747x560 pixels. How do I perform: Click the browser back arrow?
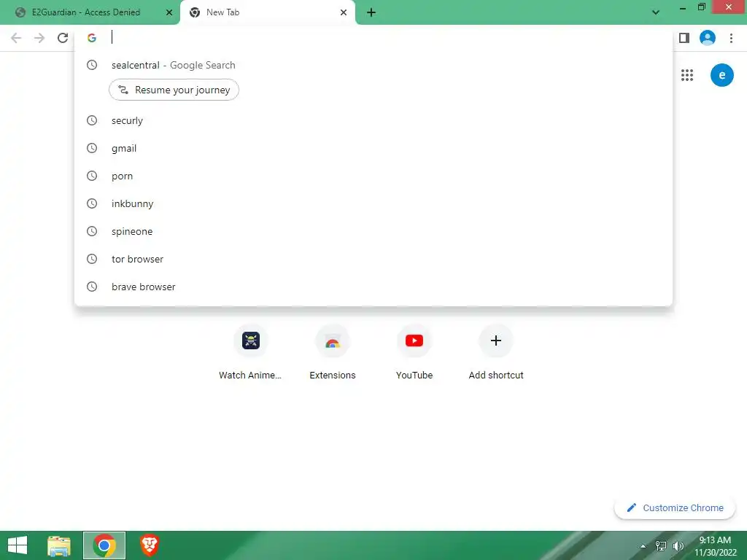click(x=16, y=38)
